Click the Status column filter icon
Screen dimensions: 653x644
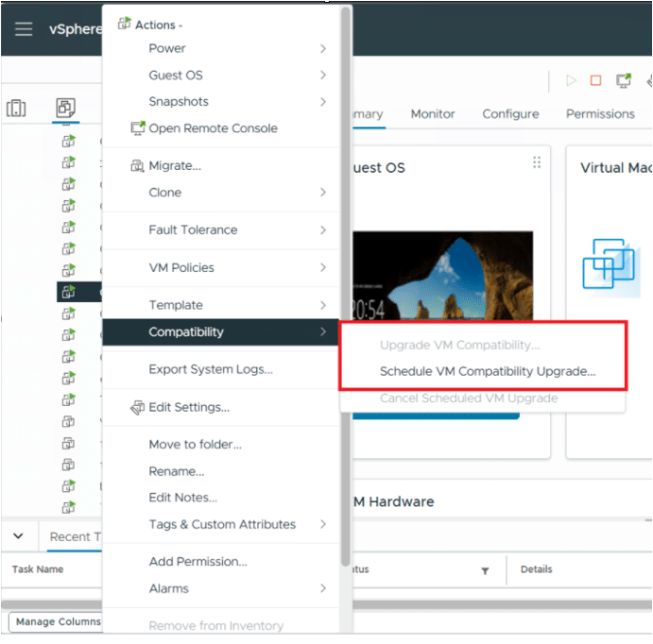pyautogui.click(x=485, y=570)
